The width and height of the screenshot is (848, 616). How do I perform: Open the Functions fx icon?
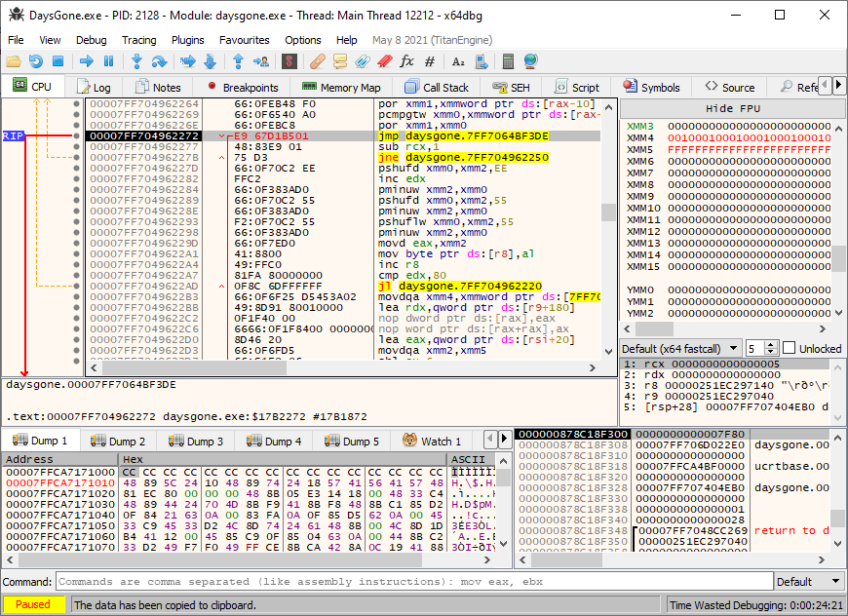tap(406, 61)
